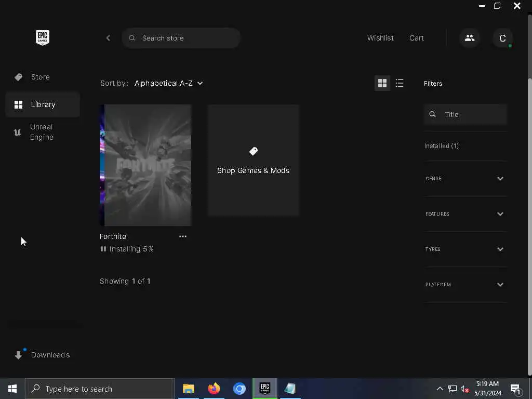Open Firefox from the taskbar
This screenshot has width=532, height=399.
(214, 389)
